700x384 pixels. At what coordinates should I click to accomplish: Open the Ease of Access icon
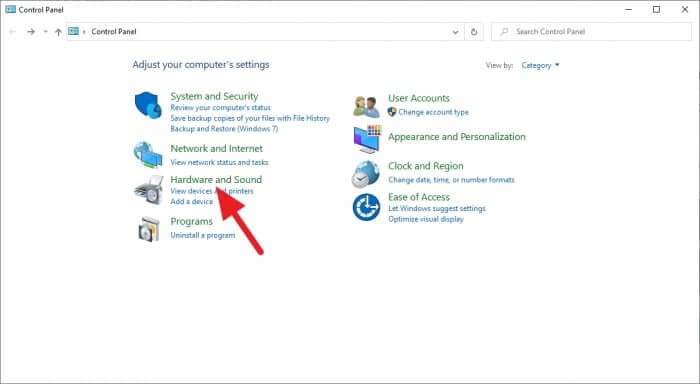tap(366, 207)
